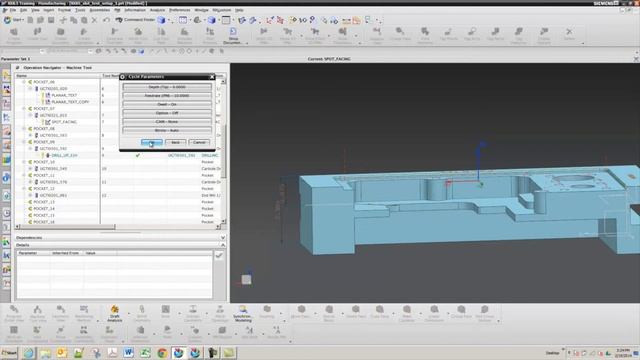Click the Name column header in navigator
Image resolution: width=640 pixels, height=360 pixels.
click(57, 76)
